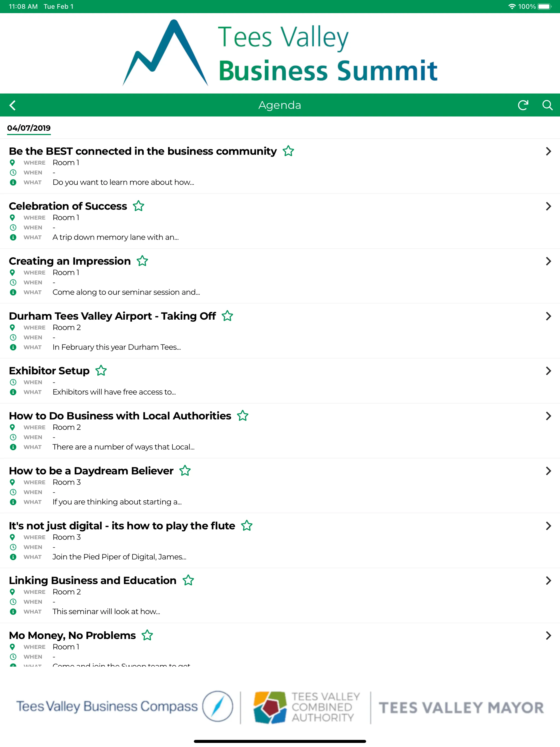Star the Celebration of Success session
Screen dimensions: 560x747
138,206
